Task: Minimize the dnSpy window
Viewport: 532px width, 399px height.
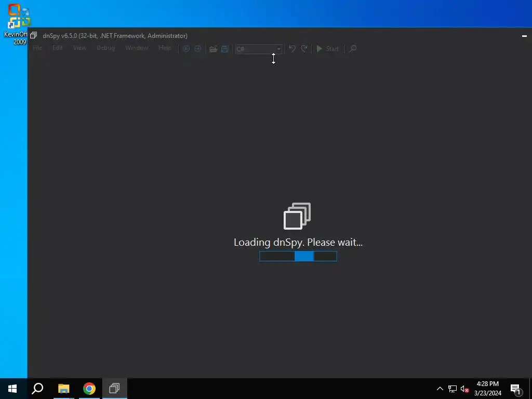Action: pyautogui.click(x=524, y=36)
